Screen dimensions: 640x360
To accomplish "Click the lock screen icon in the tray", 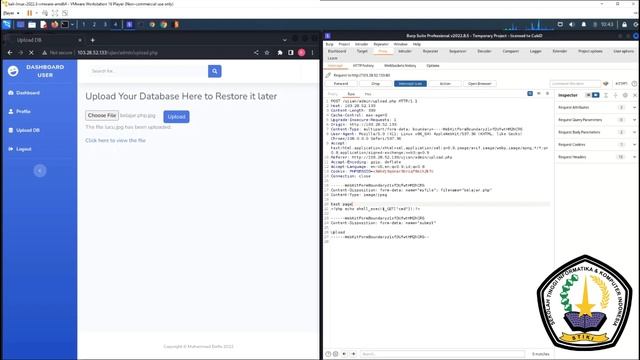I will click(x=624, y=24).
